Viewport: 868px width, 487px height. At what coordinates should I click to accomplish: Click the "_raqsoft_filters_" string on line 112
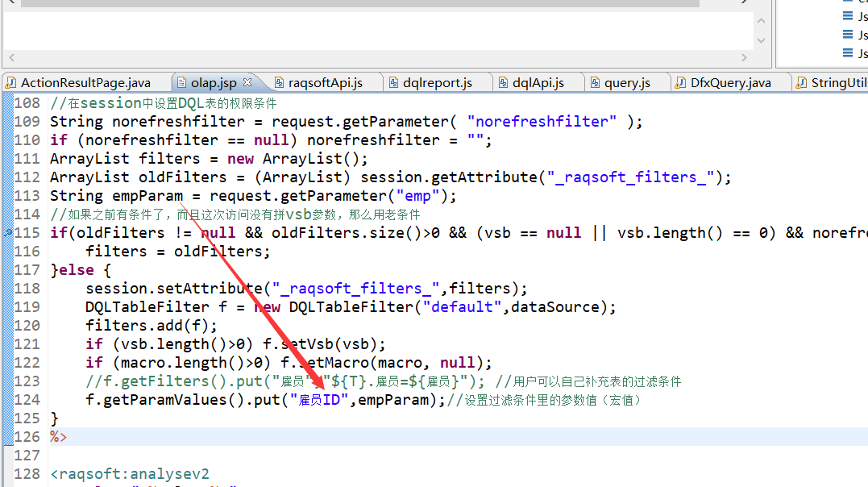630,177
